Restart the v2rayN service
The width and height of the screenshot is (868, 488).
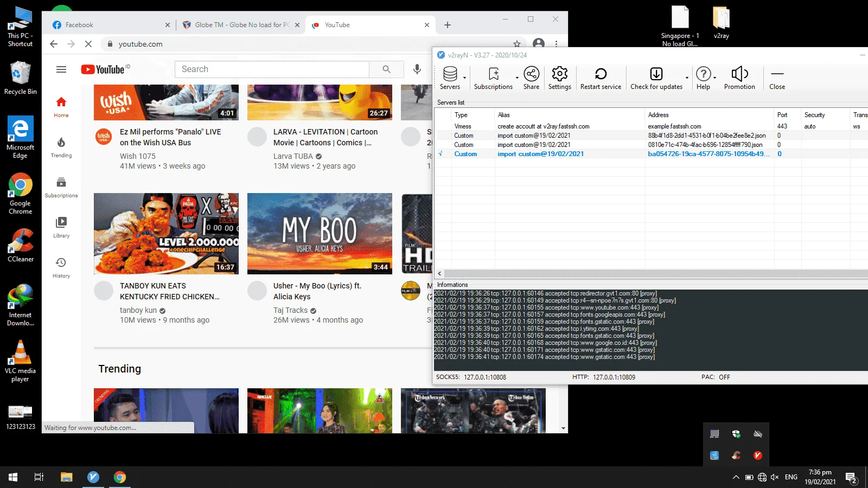coord(601,78)
